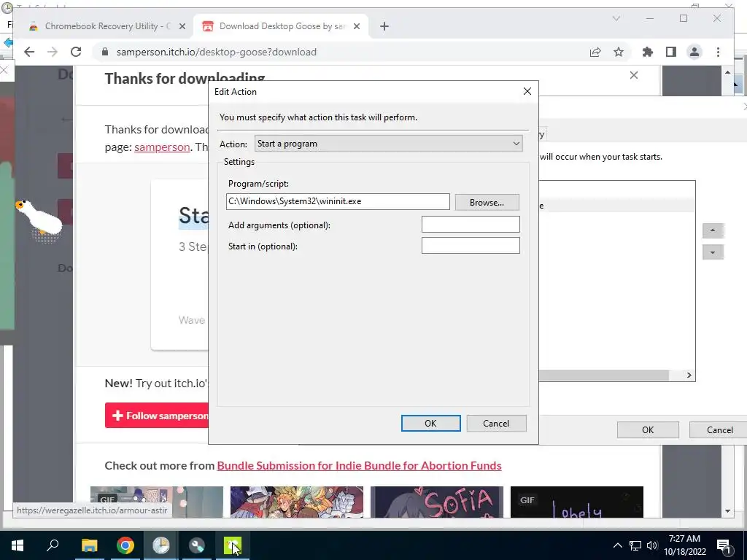Open Chrome extensions puzzle icon
Viewport: 747px width, 560px height.
[648, 52]
